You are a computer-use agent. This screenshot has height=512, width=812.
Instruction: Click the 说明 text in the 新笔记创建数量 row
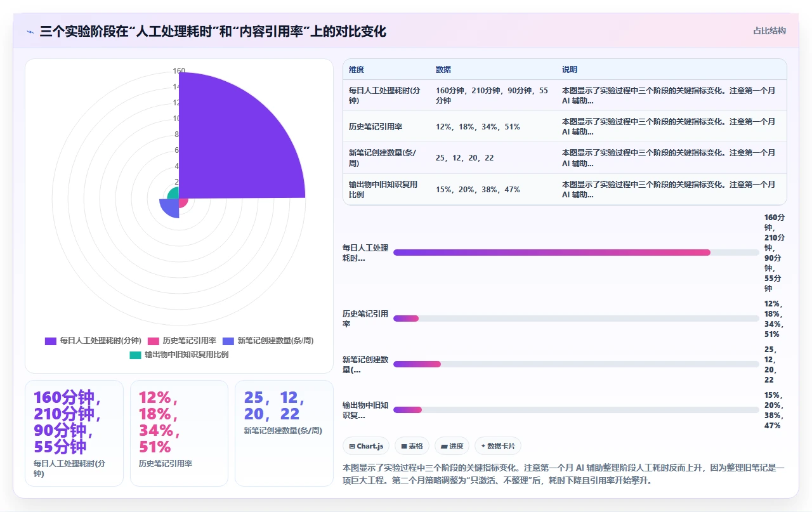(x=669, y=158)
